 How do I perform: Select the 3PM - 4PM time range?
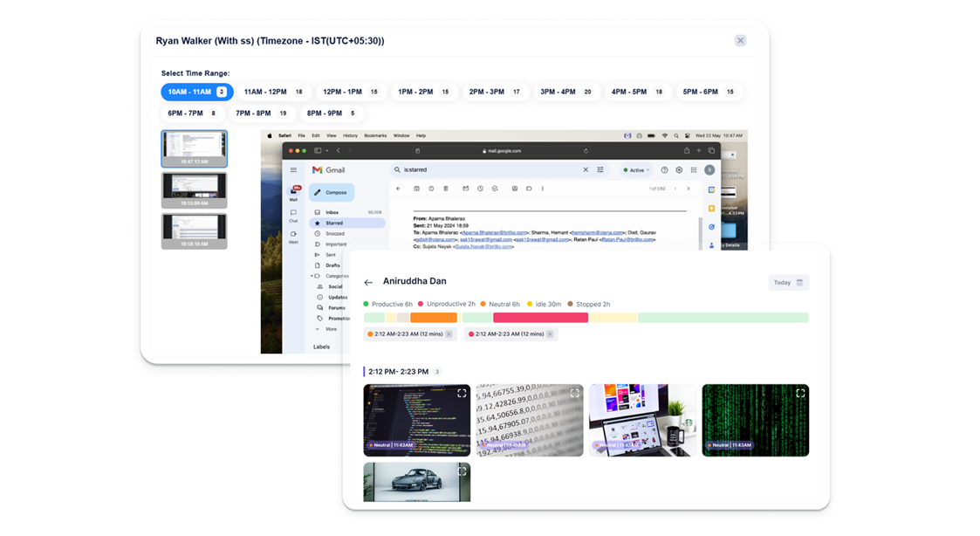pyautogui.click(x=565, y=92)
